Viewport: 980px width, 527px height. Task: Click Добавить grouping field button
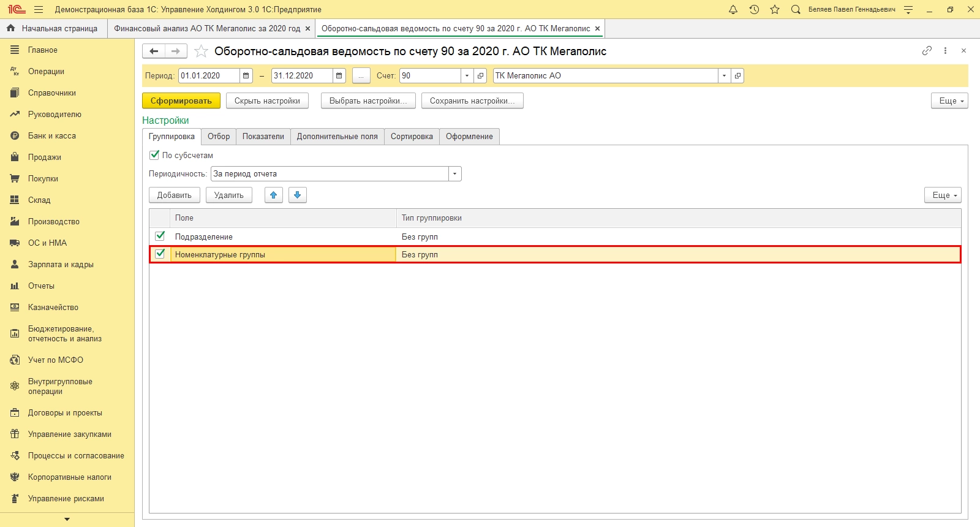175,195
